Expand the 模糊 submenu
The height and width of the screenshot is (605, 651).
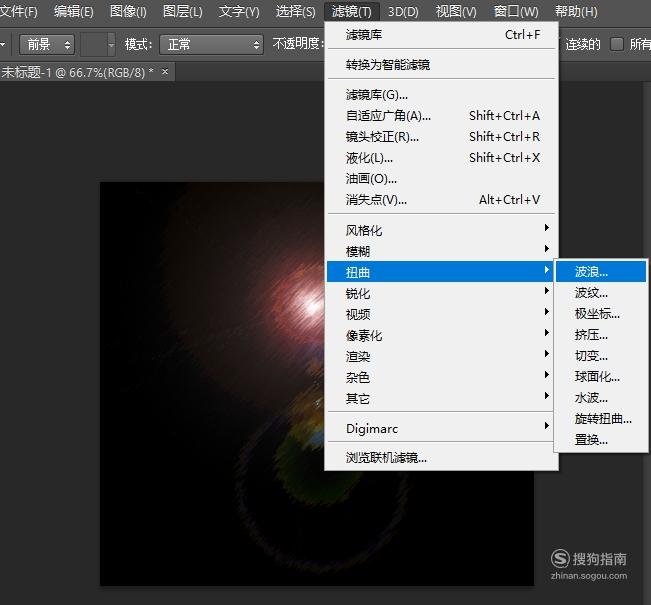pyautogui.click(x=442, y=251)
